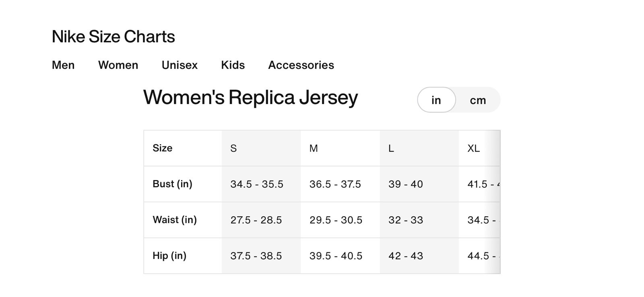Click the 42 - 43 hip cell

click(x=419, y=256)
